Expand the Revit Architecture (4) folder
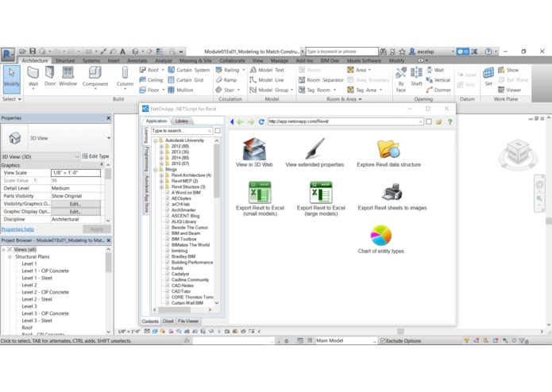The height and width of the screenshot is (392, 552). [161, 175]
